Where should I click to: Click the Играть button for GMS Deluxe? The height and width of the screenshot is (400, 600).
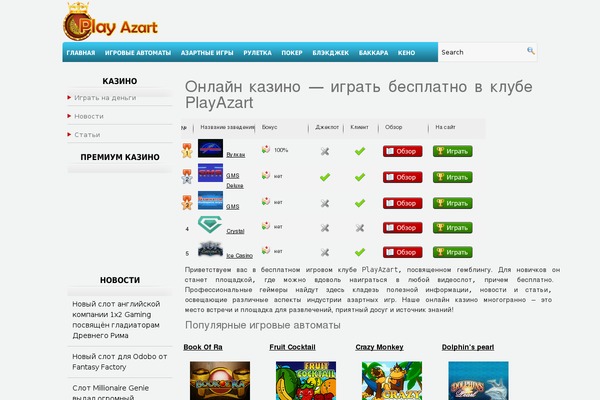pyautogui.click(x=453, y=177)
